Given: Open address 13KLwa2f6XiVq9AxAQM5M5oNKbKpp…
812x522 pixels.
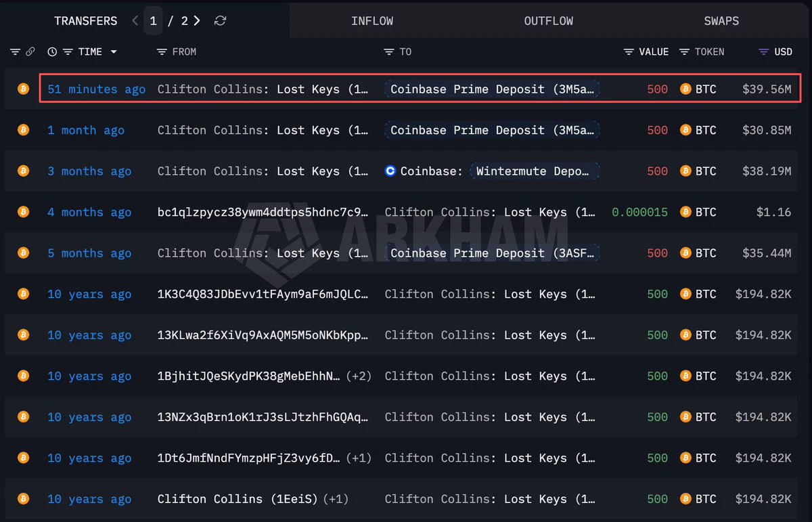Looking at the screenshot, I should (263, 335).
